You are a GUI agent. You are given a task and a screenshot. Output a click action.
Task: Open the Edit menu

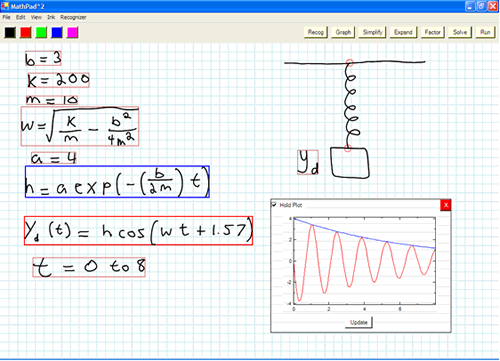point(21,17)
